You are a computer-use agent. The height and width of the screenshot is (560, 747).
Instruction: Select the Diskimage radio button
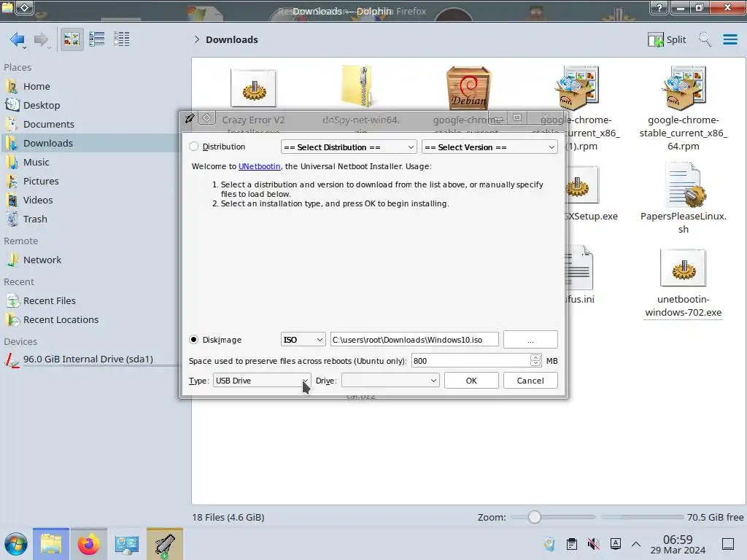pyautogui.click(x=193, y=340)
